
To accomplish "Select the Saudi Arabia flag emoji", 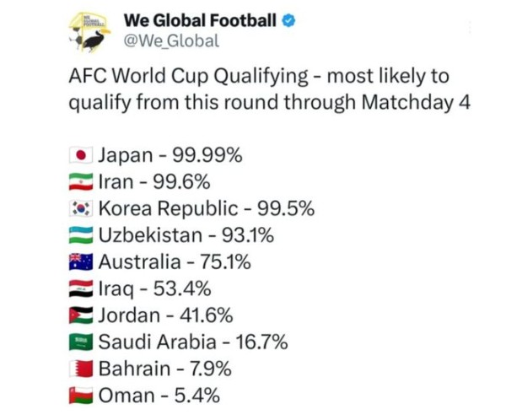I will 80,342.
